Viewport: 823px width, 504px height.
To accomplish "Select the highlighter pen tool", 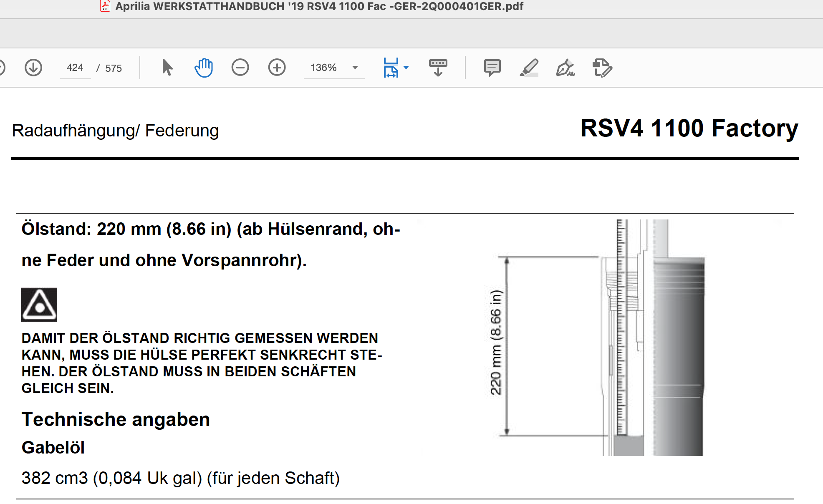I will coord(529,68).
